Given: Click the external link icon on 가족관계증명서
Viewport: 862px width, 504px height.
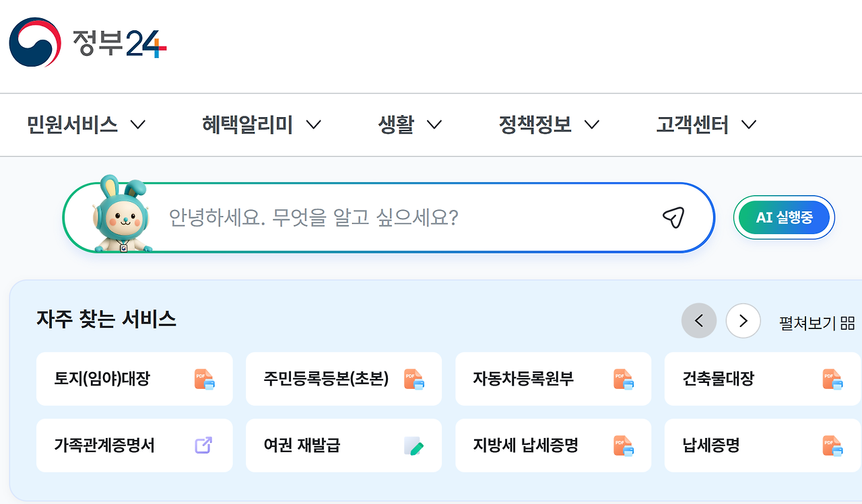Looking at the screenshot, I should click(203, 445).
